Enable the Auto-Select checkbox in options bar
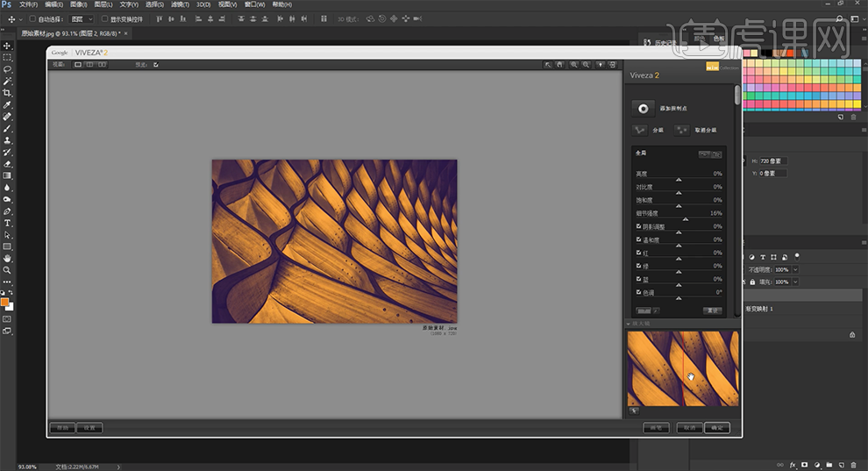 pos(33,18)
